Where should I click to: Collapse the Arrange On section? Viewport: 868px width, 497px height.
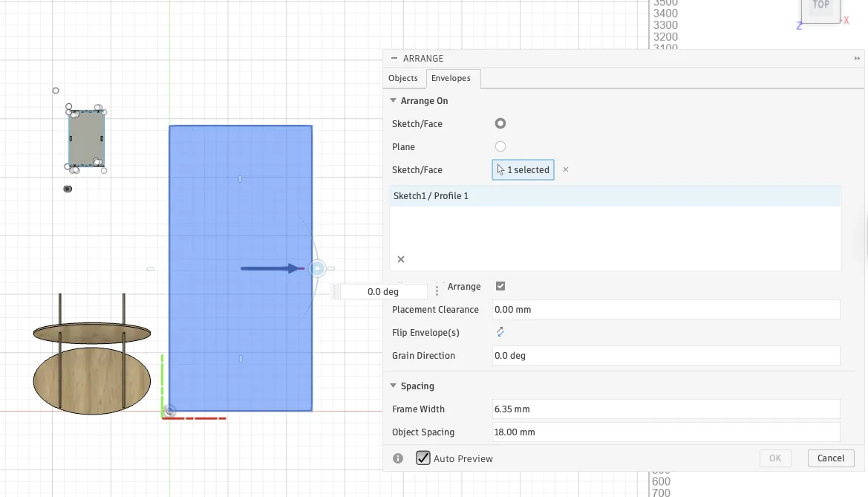393,100
